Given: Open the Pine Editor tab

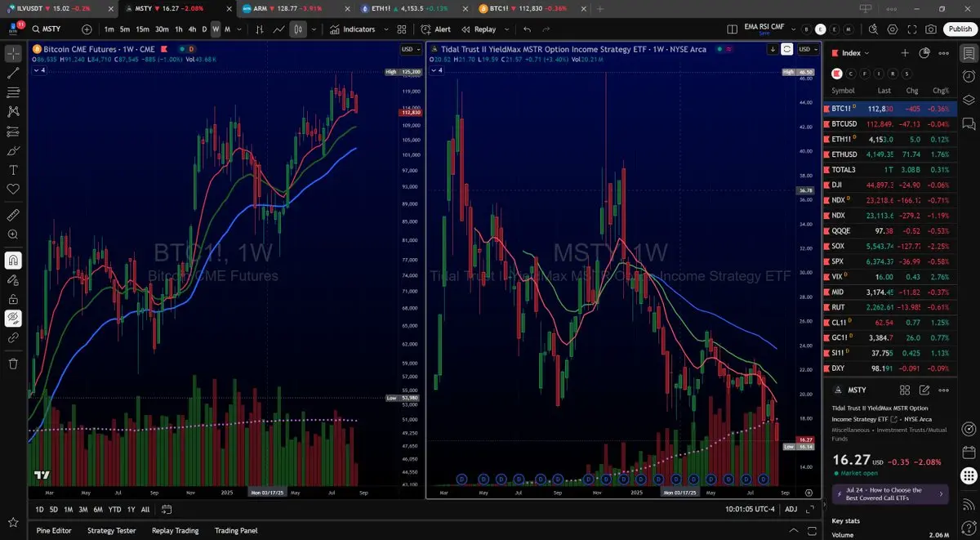Looking at the screenshot, I should tap(54, 530).
